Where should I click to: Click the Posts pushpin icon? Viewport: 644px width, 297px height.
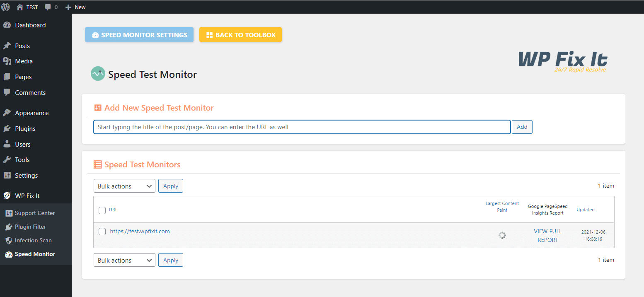pos(7,46)
